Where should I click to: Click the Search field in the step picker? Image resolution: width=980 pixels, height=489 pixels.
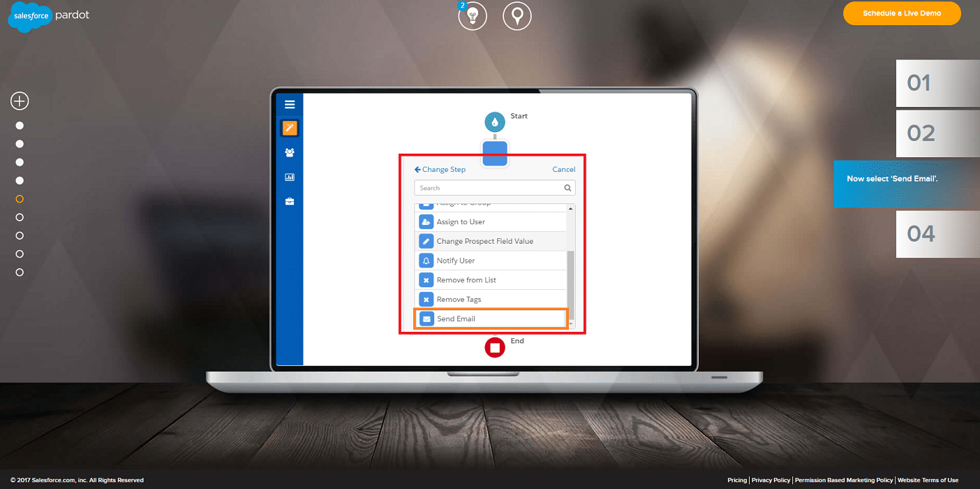point(495,188)
